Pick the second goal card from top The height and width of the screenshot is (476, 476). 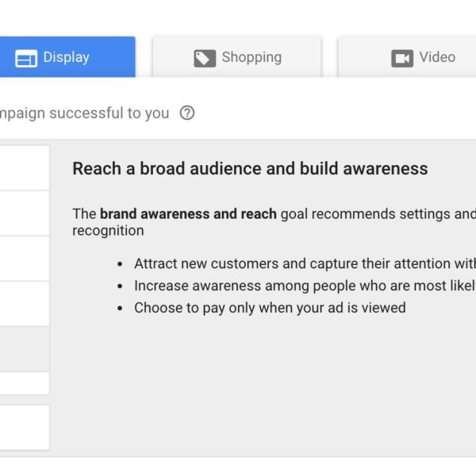point(24,213)
